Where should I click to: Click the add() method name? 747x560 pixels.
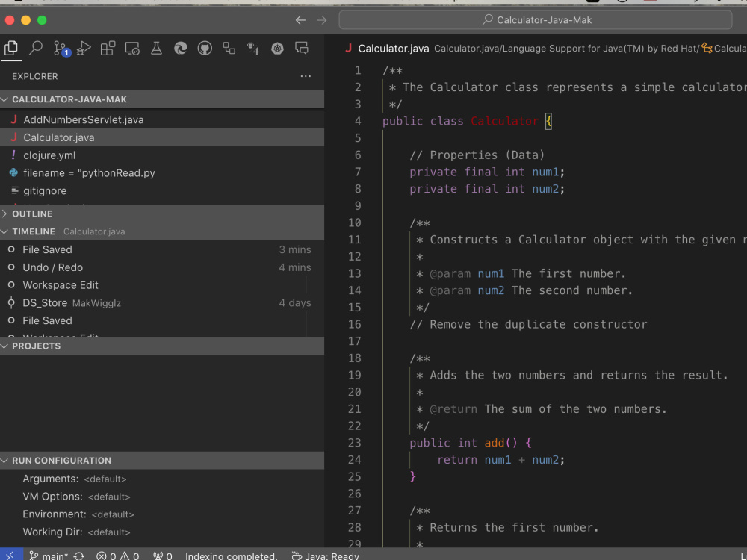(x=494, y=443)
